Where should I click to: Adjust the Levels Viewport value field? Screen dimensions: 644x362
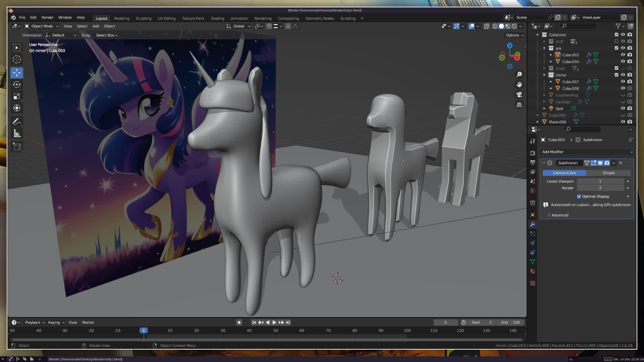[x=600, y=181]
